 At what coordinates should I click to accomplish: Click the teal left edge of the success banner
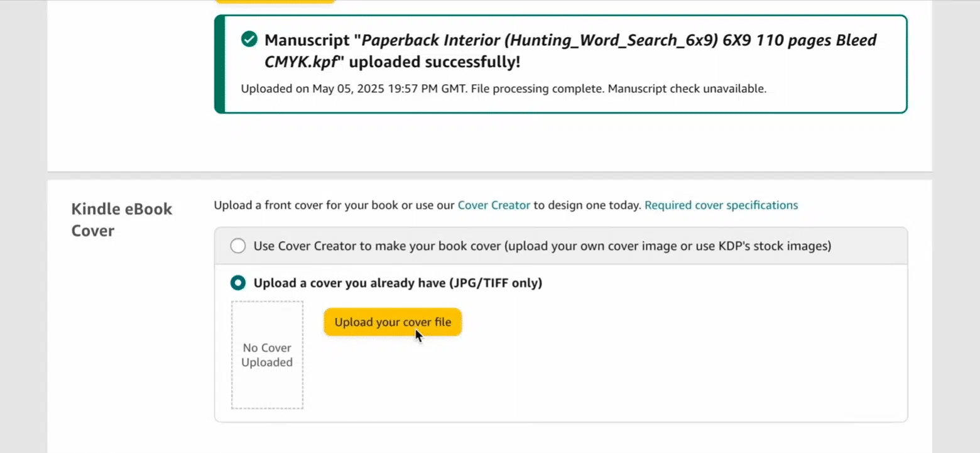[x=219, y=64]
